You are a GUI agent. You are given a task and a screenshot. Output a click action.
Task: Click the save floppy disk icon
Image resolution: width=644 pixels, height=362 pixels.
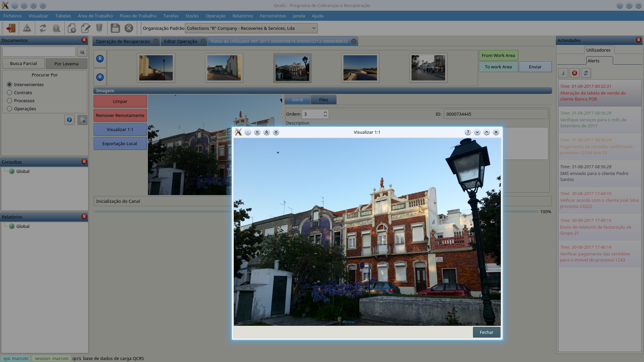point(115,28)
